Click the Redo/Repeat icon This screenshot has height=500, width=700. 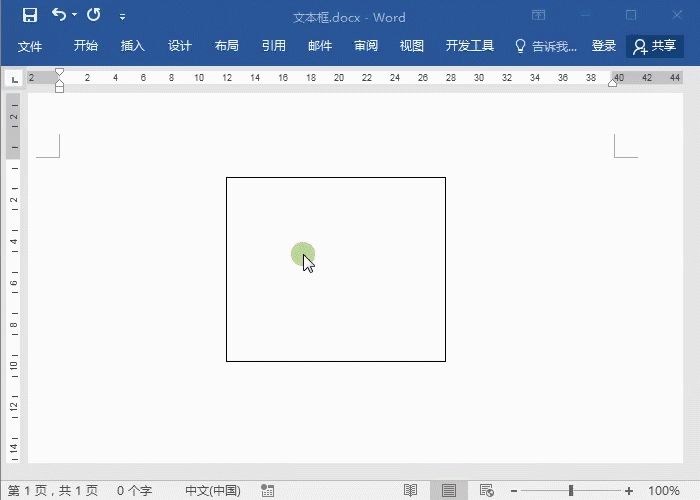(x=94, y=15)
